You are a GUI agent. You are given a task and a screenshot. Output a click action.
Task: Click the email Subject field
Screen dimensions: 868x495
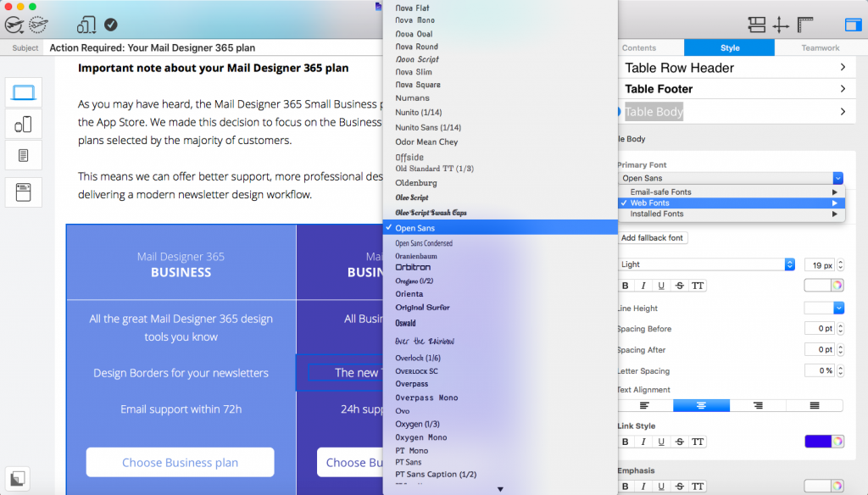[x=213, y=48]
